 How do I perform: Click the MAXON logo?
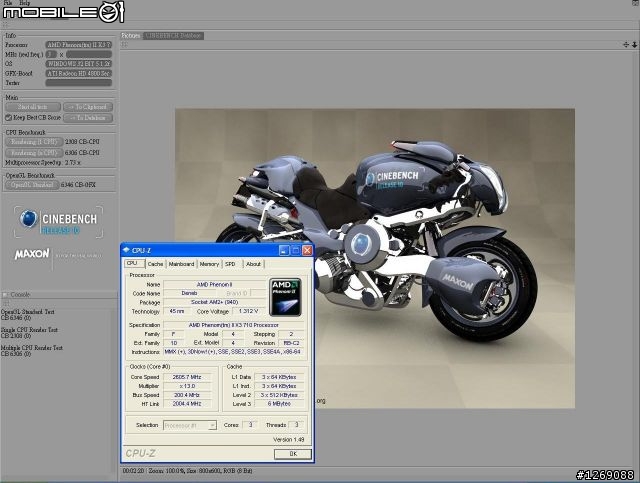pos(32,254)
